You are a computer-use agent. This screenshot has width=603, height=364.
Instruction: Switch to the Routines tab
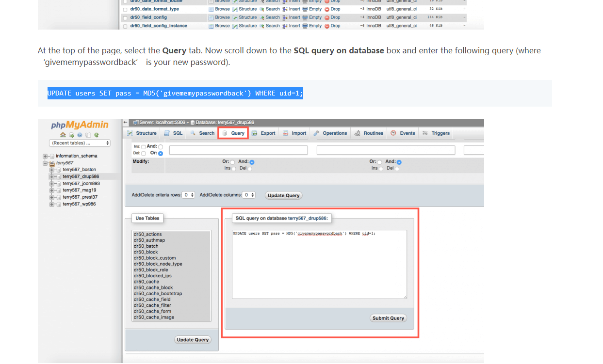click(369, 133)
